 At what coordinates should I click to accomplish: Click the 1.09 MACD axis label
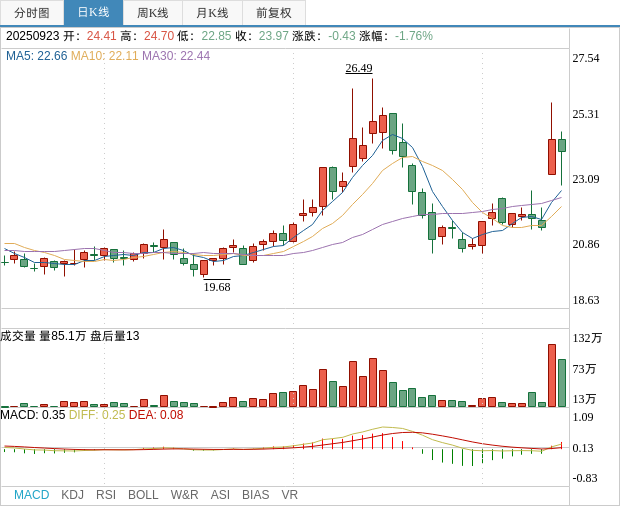click(583, 417)
